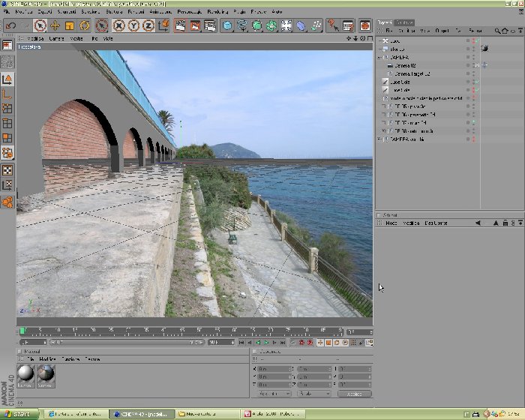Expand the fourth TE 35 object row
Image resolution: width=525 pixels, height=420 pixels.
point(384,131)
